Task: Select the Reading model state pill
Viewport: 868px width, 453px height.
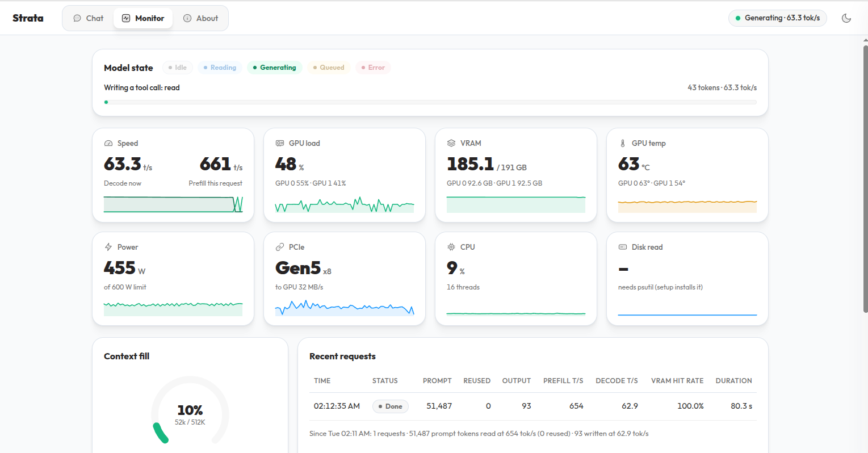Action: click(x=220, y=68)
